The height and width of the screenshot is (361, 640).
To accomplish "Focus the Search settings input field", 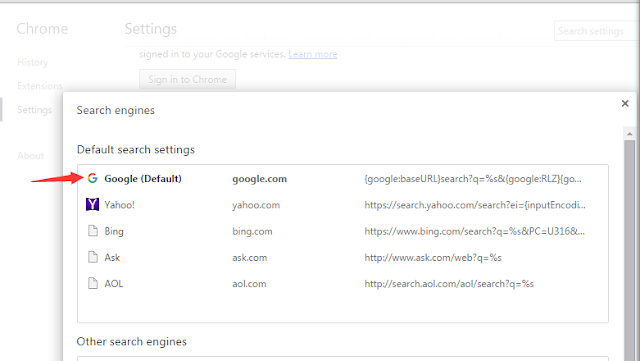I will click(597, 31).
